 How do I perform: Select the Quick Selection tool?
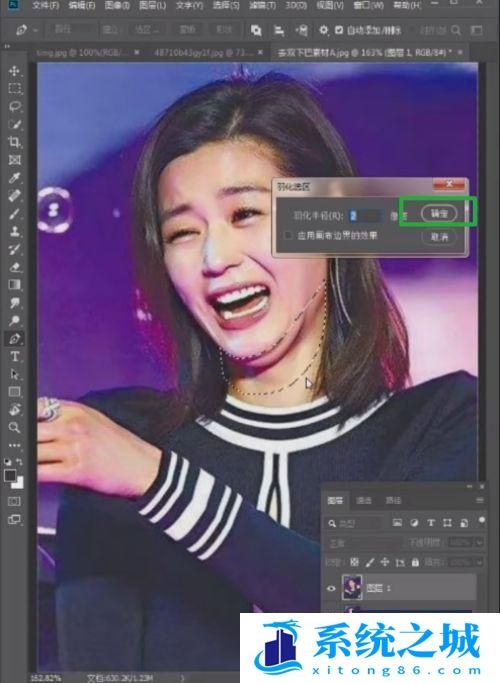point(14,124)
